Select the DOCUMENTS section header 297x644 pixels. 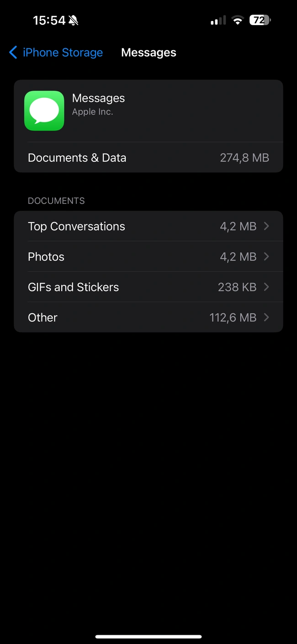[56, 201]
